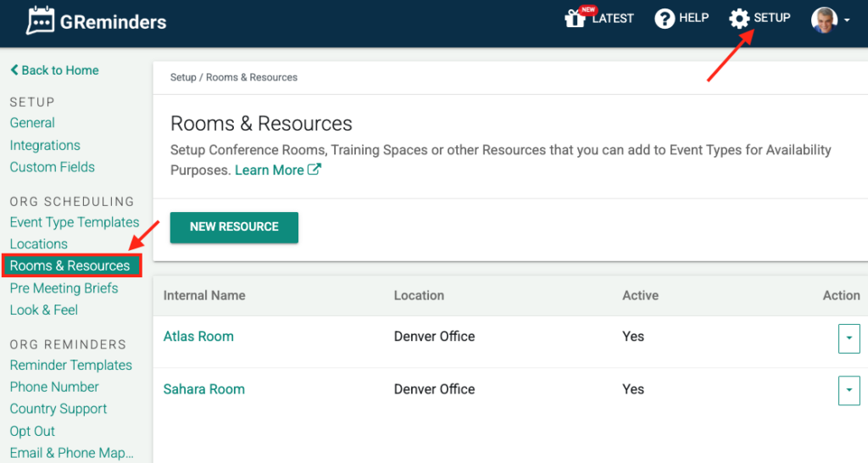Open the action dropdown for Sahara Room

[x=849, y=390]
